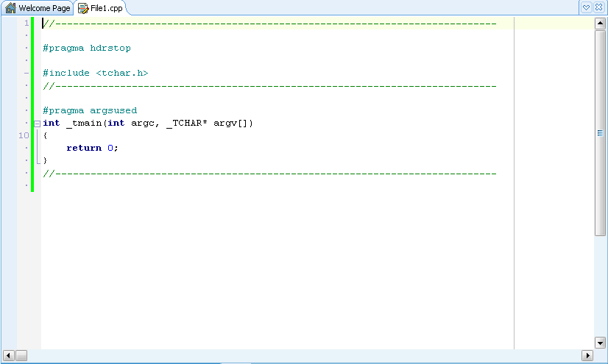Click the line number 1 in gutter
The image size is (608, 364).
[x=26, y=24]
